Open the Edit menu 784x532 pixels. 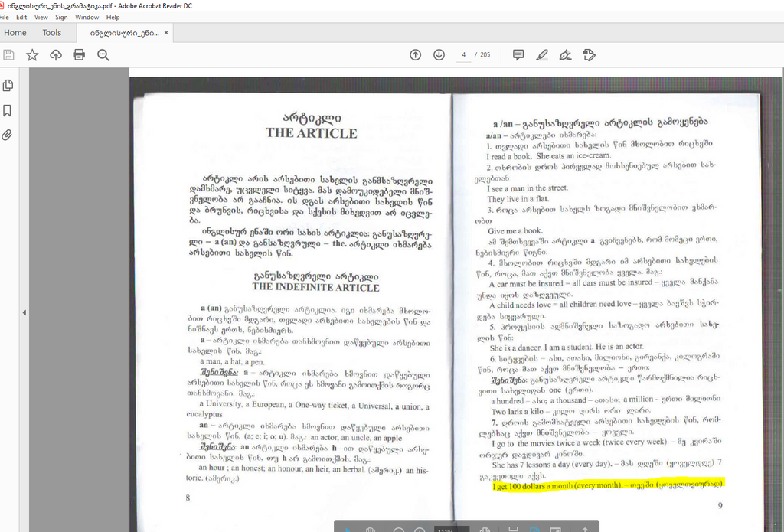(x=21, y=17)
